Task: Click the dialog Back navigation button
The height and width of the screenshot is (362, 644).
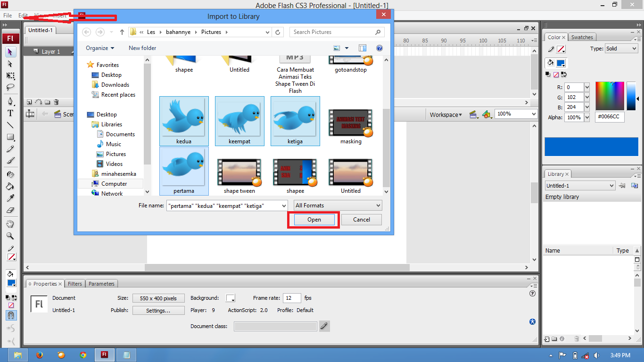Action: [x=86, y=32]
